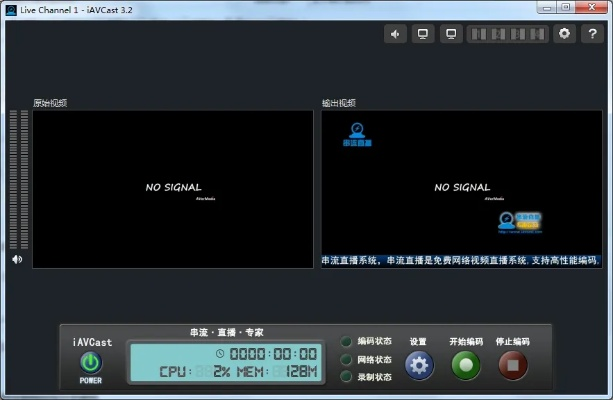Open 设置 with the blue gear button
Image resolution: width=613 pixels, height=400 pixels.
[418, 365]
